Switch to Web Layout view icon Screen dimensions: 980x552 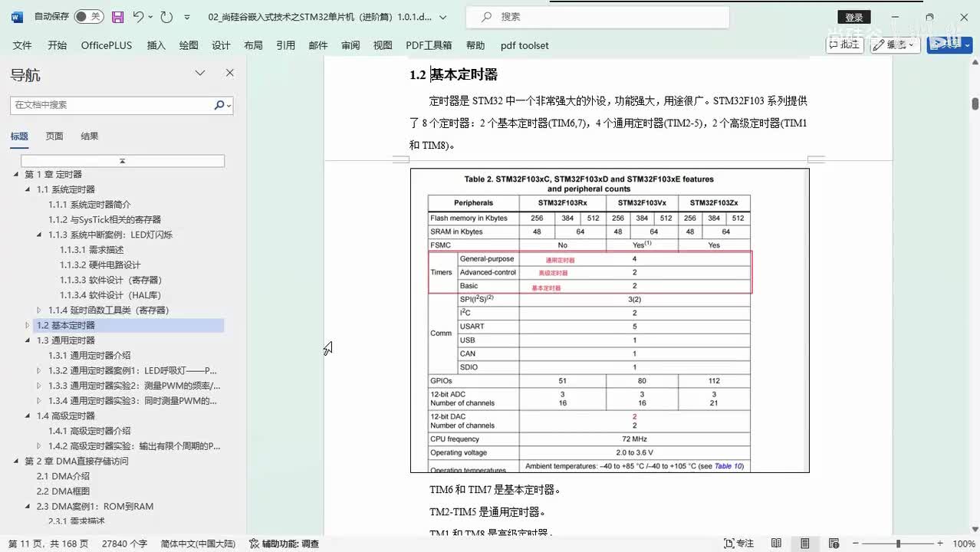coord(833,544)
